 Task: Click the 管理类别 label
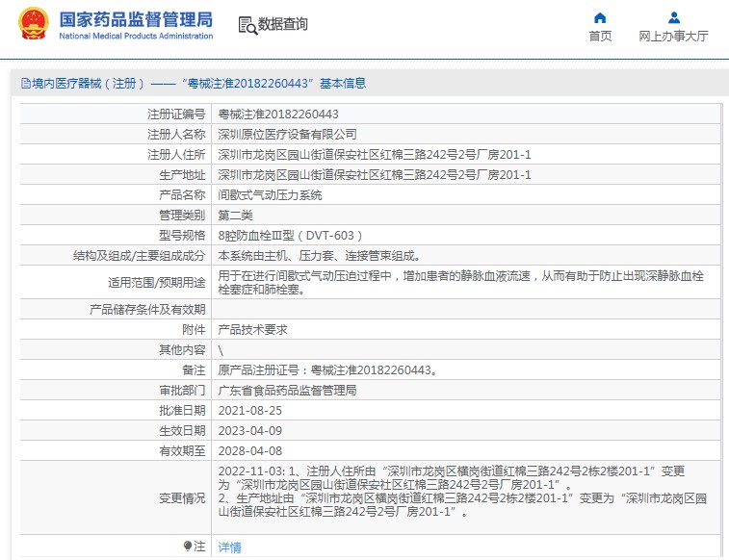pos(182,216)
